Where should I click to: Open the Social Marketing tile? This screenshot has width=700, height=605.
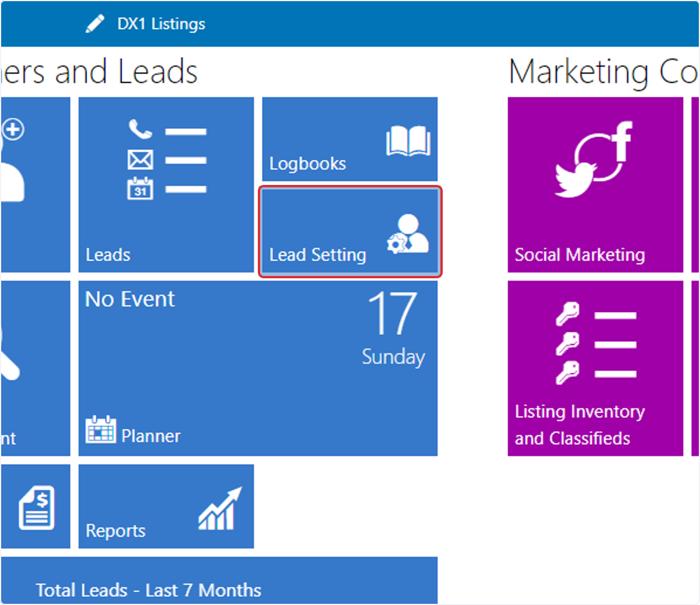(596, 184)
